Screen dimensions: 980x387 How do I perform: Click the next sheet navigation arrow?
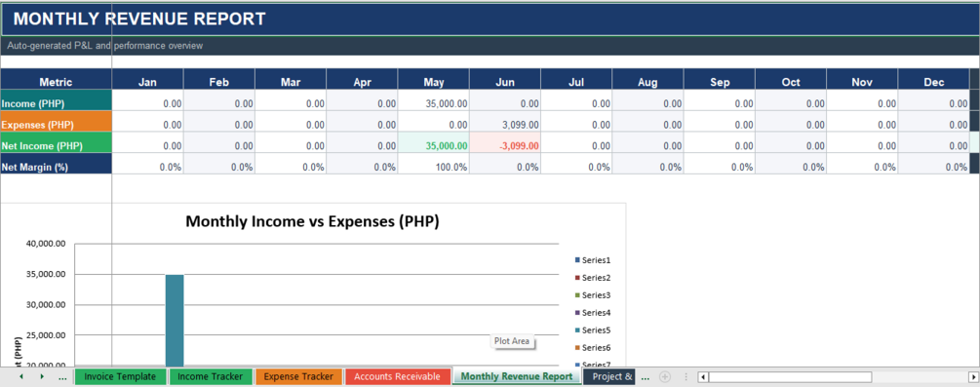[42, 377]
